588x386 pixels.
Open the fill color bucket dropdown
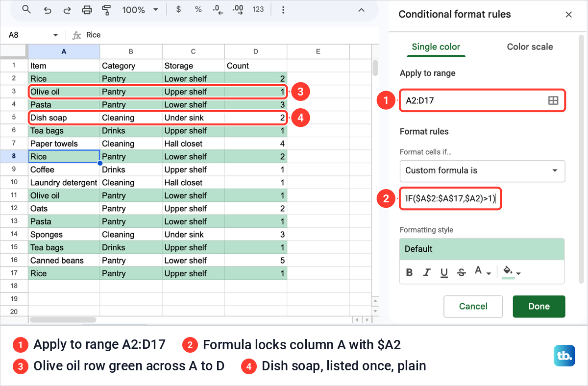pyautogui.click(x=511, y=272)
